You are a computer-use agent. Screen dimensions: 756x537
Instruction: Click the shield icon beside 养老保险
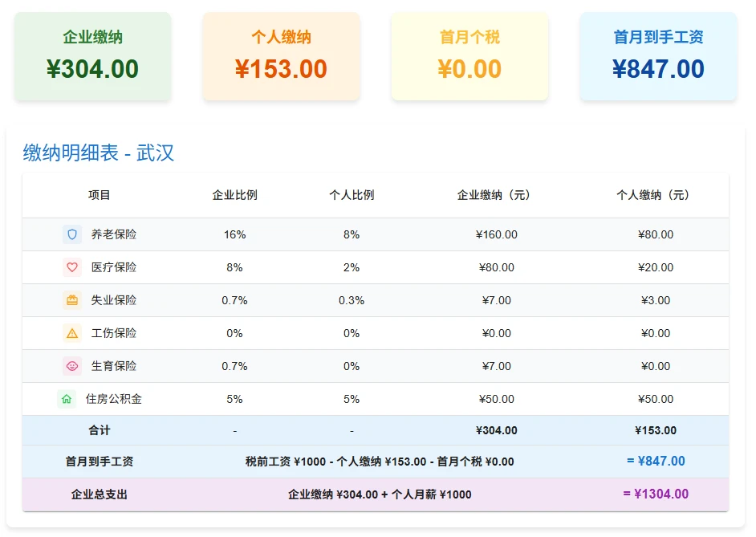pyautogui.click(x=72, y=234)
